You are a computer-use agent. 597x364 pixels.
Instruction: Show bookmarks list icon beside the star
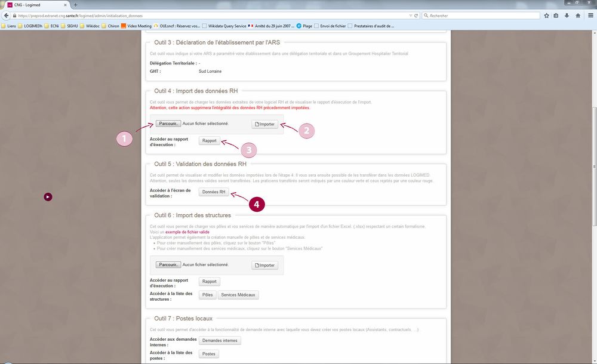pos(556,16)
